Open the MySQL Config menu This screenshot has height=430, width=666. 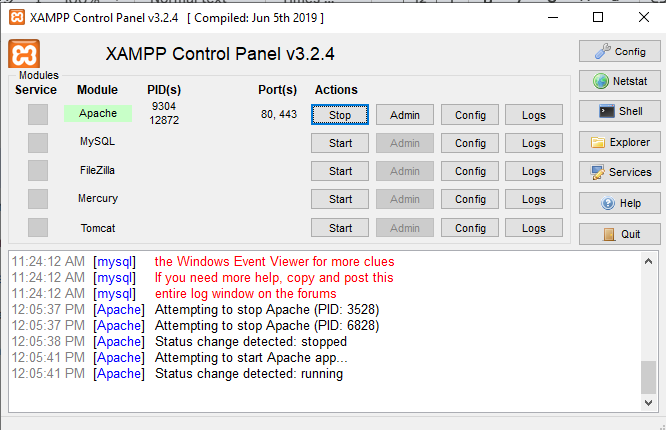[470, 143]
